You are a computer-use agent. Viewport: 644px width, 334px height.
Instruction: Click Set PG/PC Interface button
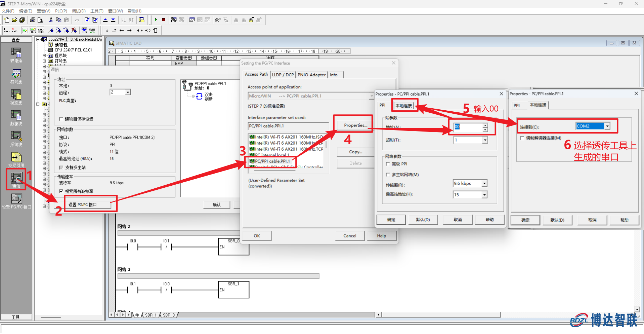point(88,205)
